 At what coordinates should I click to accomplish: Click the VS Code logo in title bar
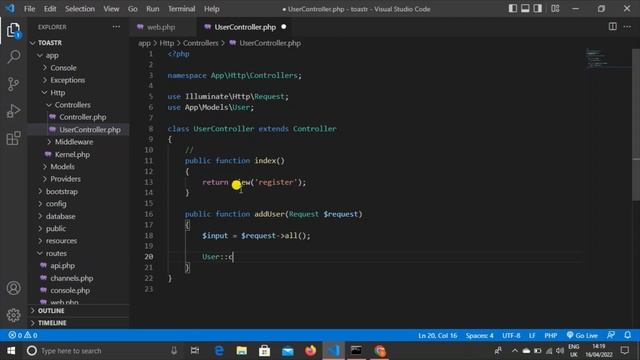10,9
